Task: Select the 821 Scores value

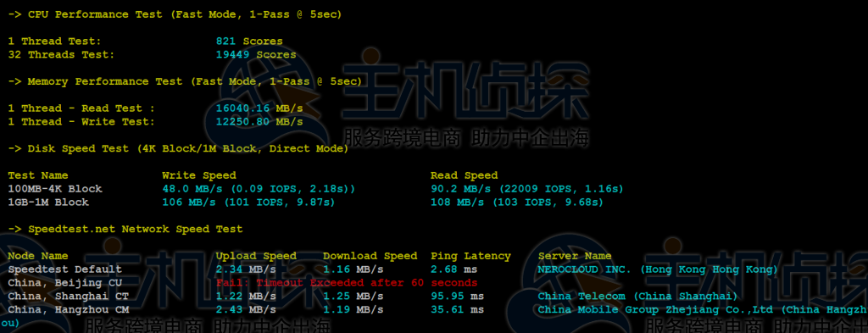Action: pyautogui.click(x=249, y=42)
